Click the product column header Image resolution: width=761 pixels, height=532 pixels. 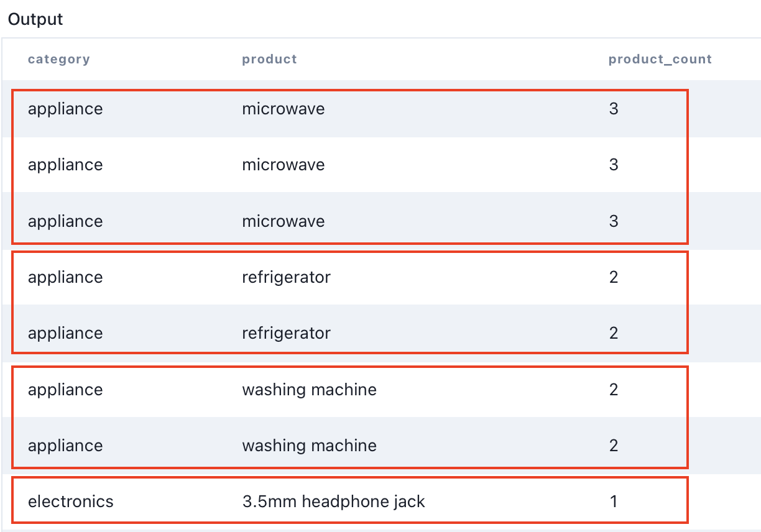pyautogui.click(x=269, y=60)
